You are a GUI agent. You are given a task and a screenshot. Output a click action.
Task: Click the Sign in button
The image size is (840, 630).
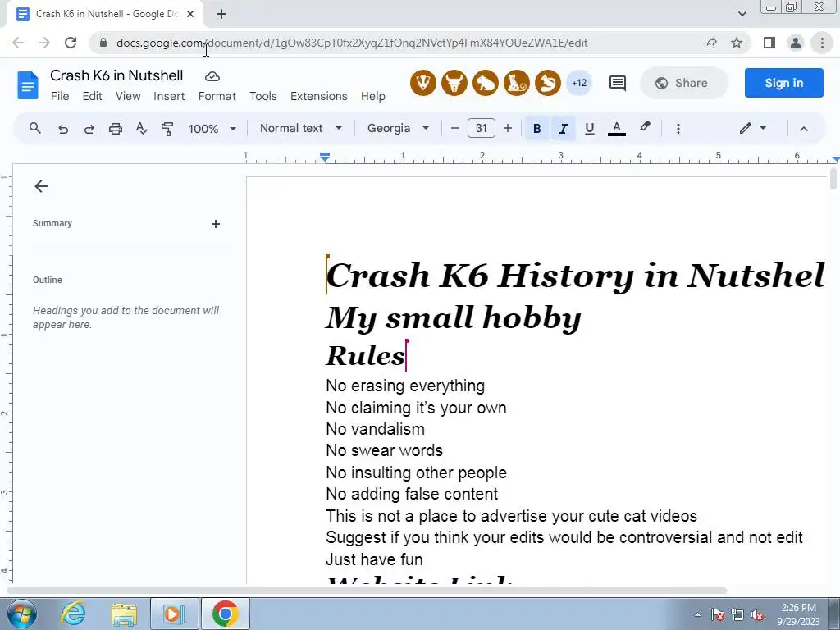pyautogui.click(x=783, y=83)
